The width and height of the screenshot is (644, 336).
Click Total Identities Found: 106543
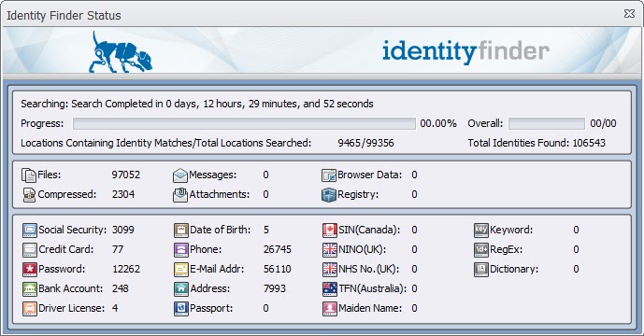click(537, 143)
